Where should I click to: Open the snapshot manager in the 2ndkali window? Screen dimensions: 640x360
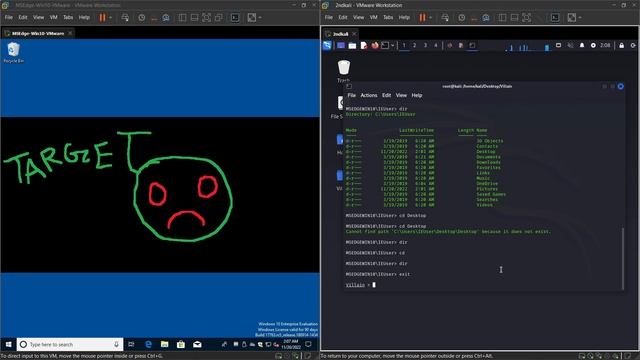point(486,18)
